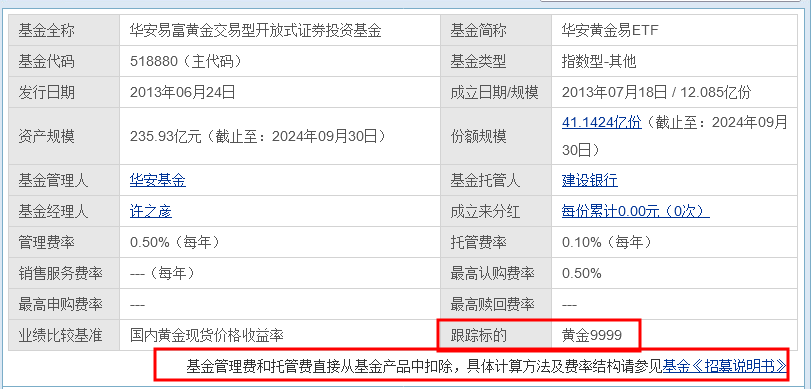
Task: Click the fund short name 华安黄金易ETF
Action: [x=610, y=31]
